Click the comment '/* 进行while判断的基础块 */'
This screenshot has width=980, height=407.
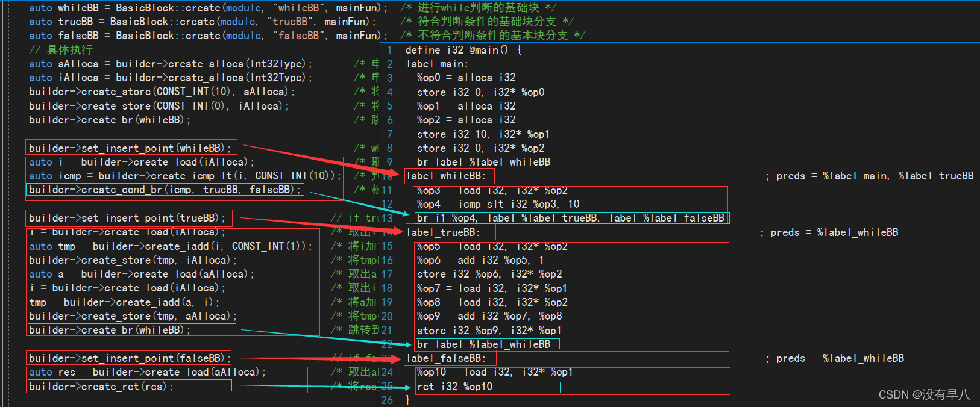478,8
